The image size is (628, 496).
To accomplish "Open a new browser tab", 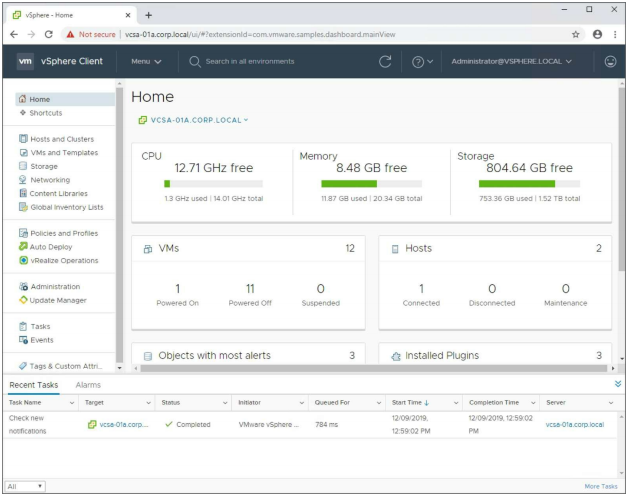I will (149, 15).
